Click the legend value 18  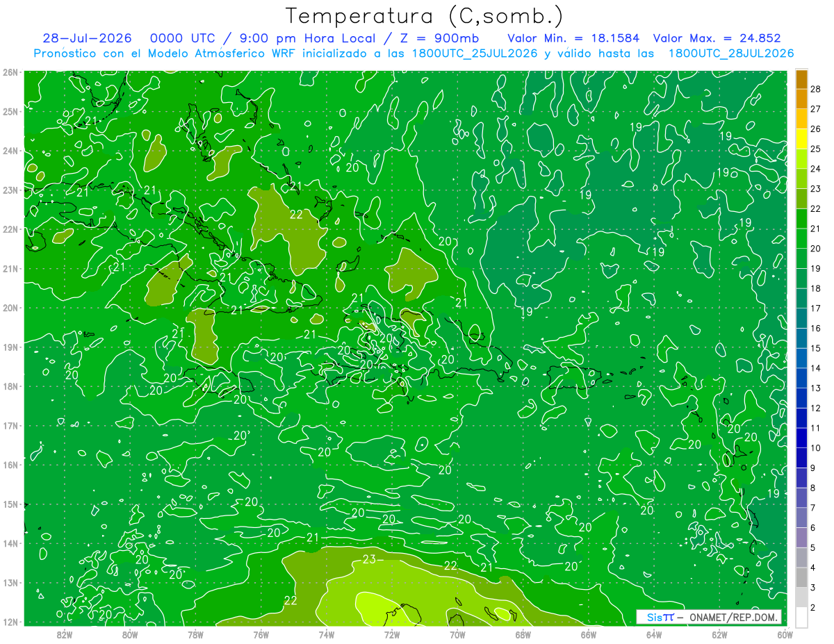click(x=816, y=288)
